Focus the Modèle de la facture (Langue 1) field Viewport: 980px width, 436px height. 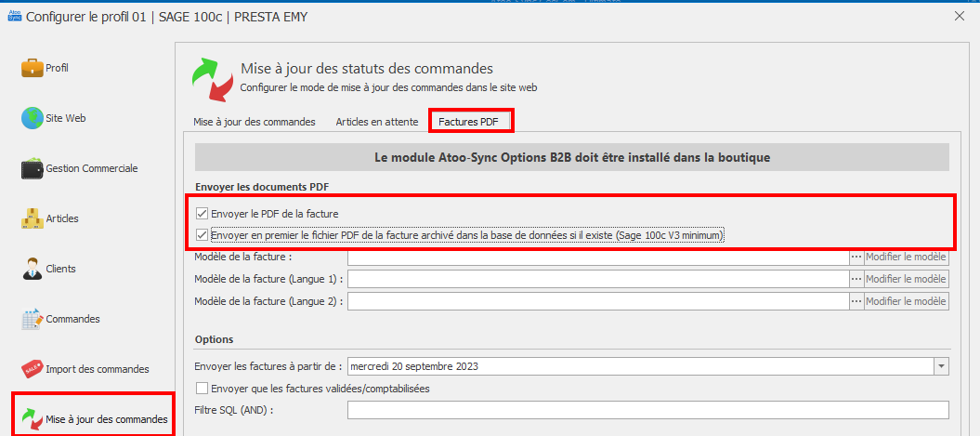pyautogui.click(x=598, y=279)
